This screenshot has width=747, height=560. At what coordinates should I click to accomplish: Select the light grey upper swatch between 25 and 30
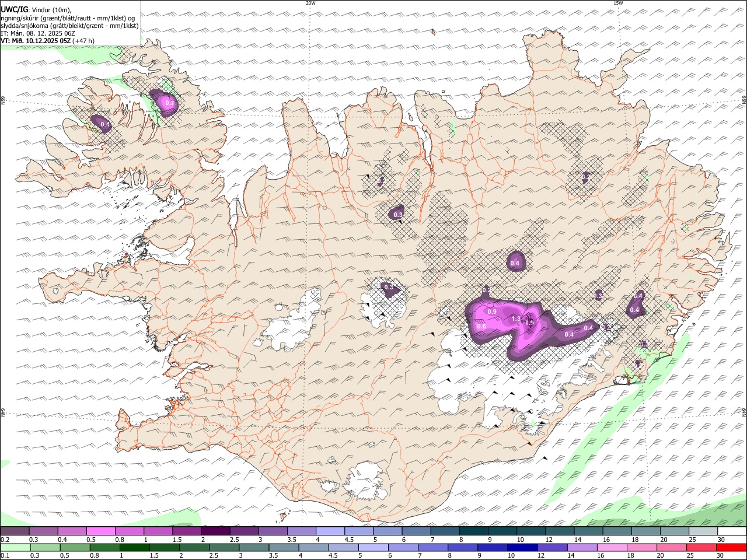click(704, 531)
